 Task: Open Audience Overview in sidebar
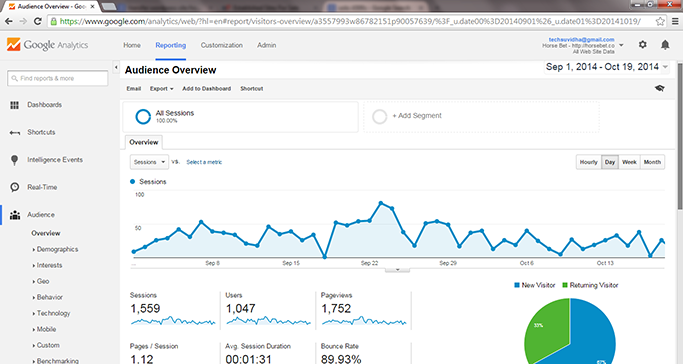point(46,233)
